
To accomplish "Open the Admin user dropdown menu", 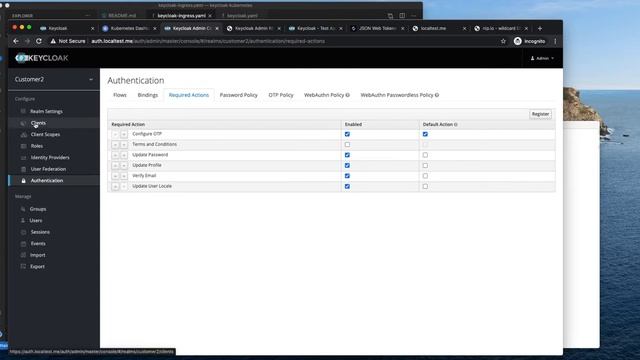I will [542, 58].
